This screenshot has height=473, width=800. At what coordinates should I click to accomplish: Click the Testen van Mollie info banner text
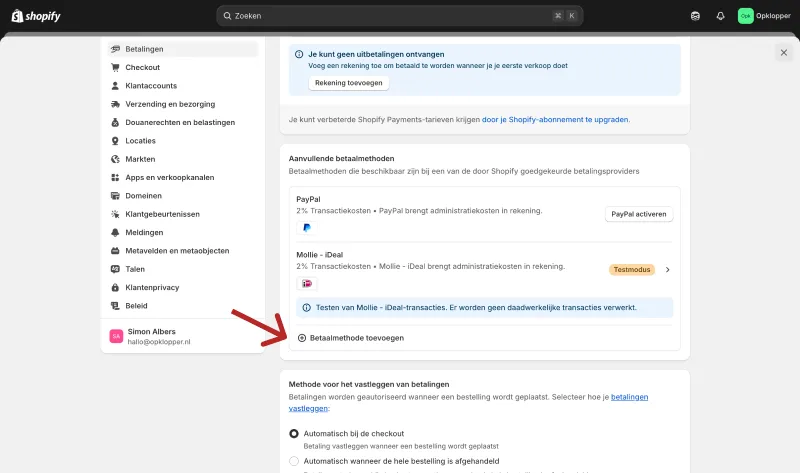point(476,308)
